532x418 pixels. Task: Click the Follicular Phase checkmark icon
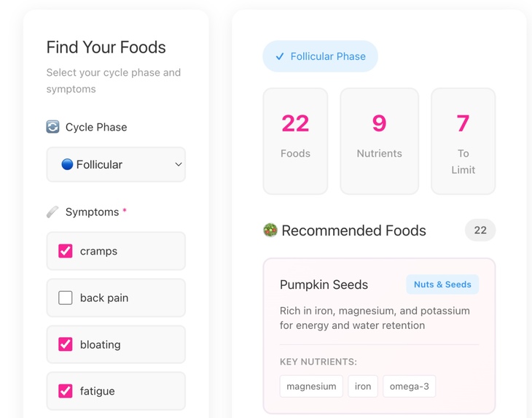click(x=280, y=56)
